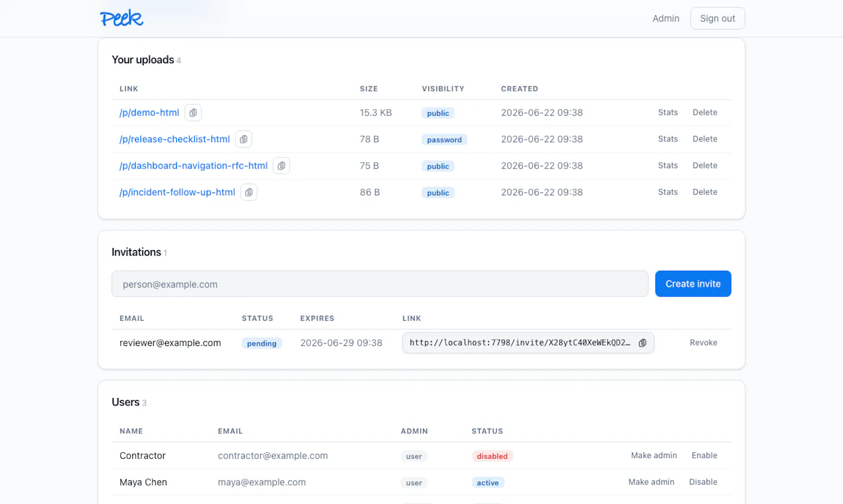Delete the incident-follow-up-html upload
Screen dimensions: 843x504
[705, 192]
